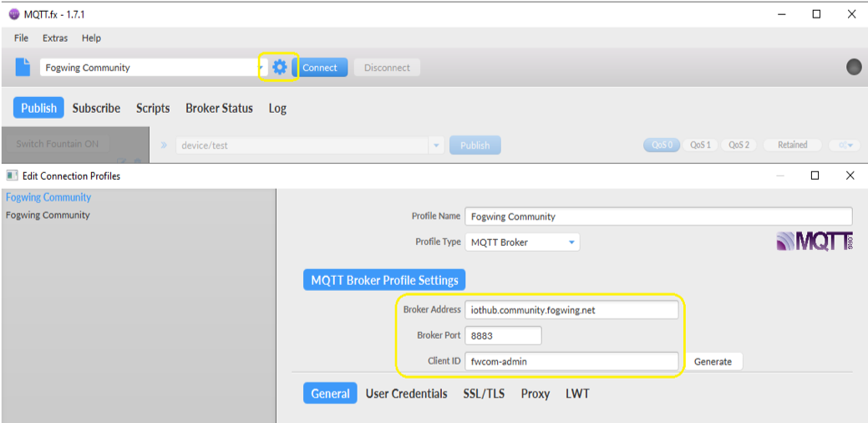Click the Client ID field
This screenshot has width=868, height=423.
tap(571, 361)
